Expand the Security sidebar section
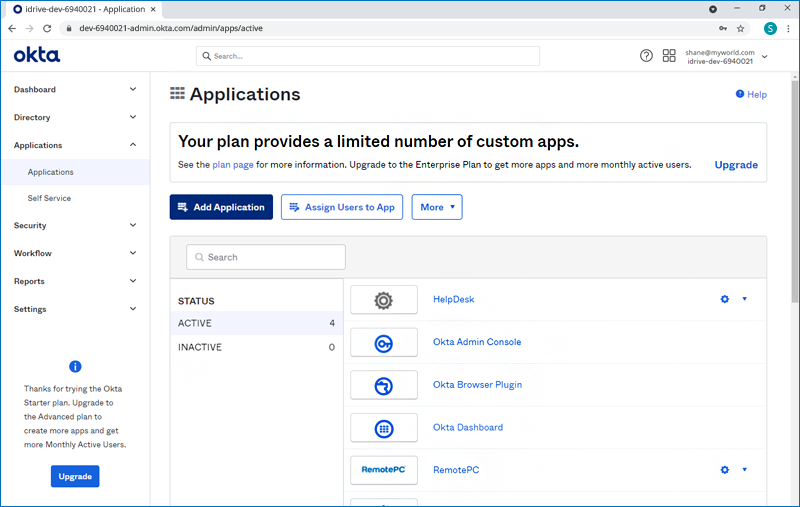 pyautogui.click(x=74, y=226)
